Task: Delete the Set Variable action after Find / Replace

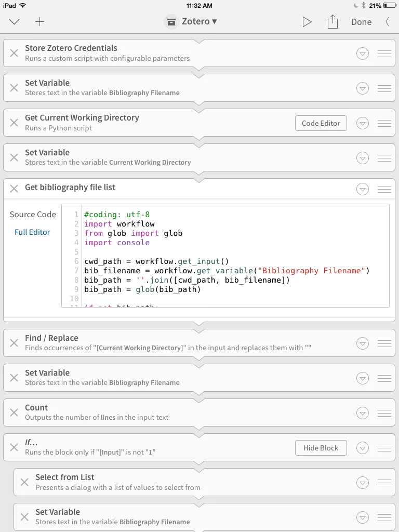Action: point(14,378)
